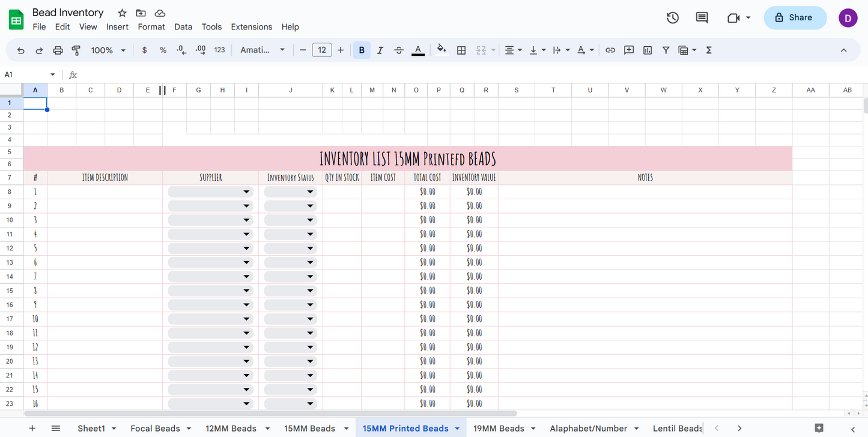Click the font size field
The width and height of the screenshot is (868, 437).
[322, 50]
